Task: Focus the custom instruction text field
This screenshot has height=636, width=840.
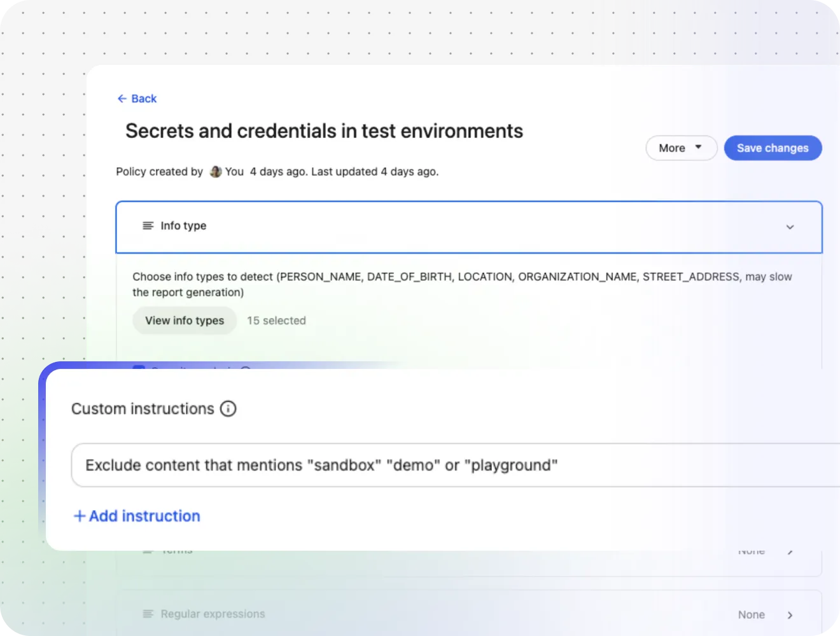Action: [x=456, y=465]
